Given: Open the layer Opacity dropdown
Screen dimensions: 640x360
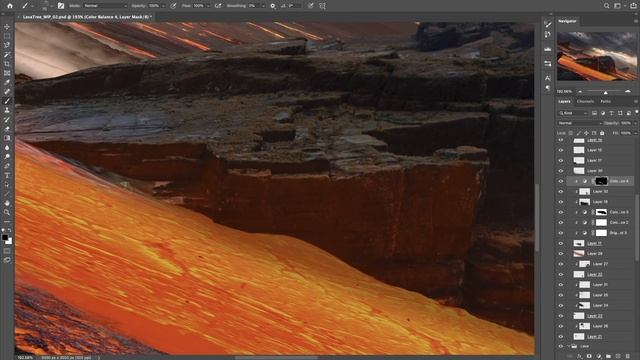Looking at the screenshot, I should click(636, 123).
